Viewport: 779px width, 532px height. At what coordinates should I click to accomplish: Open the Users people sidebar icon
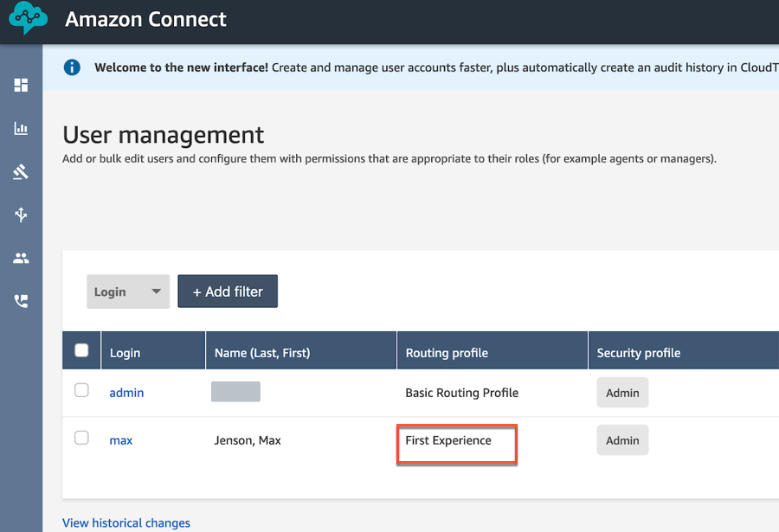[x=21, y=258]
